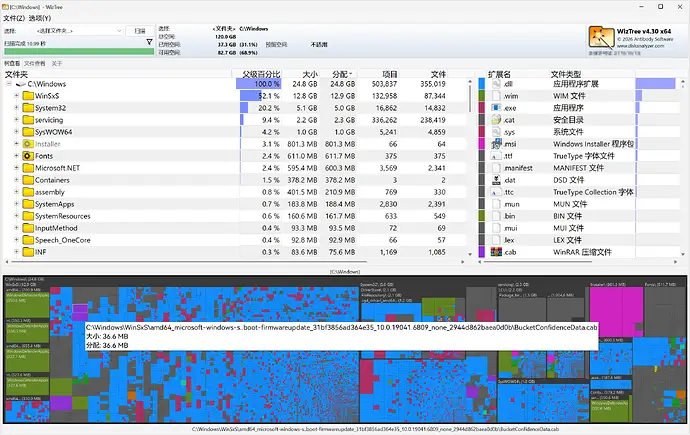
Task: Sort by the 文件类型 column header
Action: click(566, 74)
